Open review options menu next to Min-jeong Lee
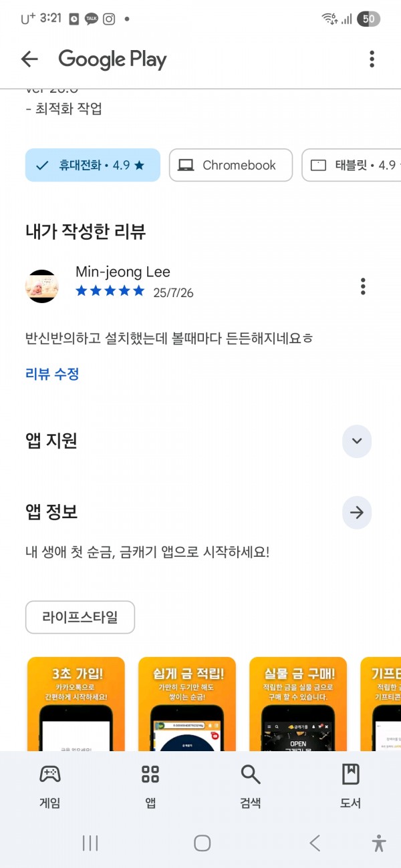 pyautogui.click(x=363, y=286)
